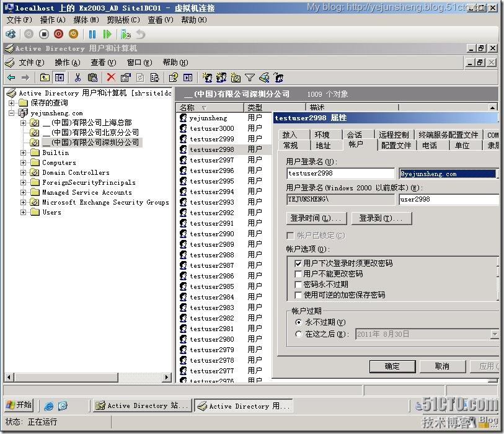Click the red shut down icon
This screenshot has width=504, height=434.
point(58,34)
